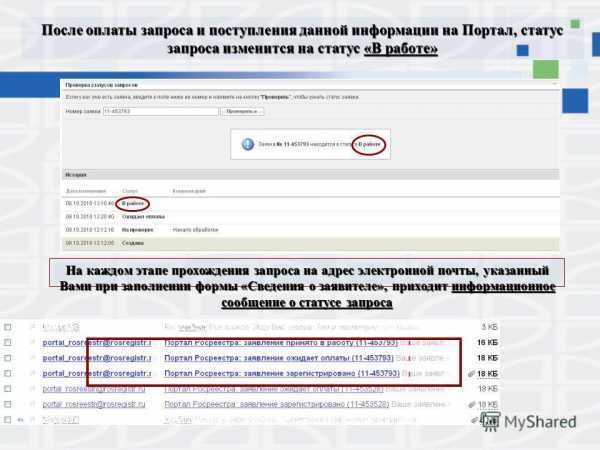
Task: Open email 'заявление зарегистрировано (11-453793)'
Action: pyautogui.click(x=282, y=373)
